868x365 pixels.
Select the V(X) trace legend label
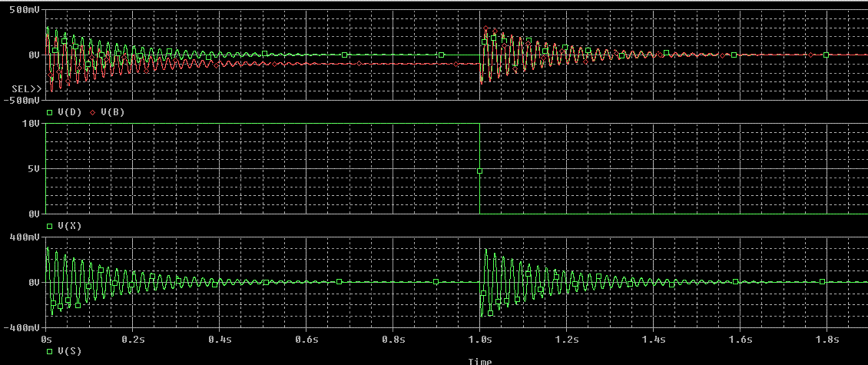pyautogui.click(x=69, y=226)
